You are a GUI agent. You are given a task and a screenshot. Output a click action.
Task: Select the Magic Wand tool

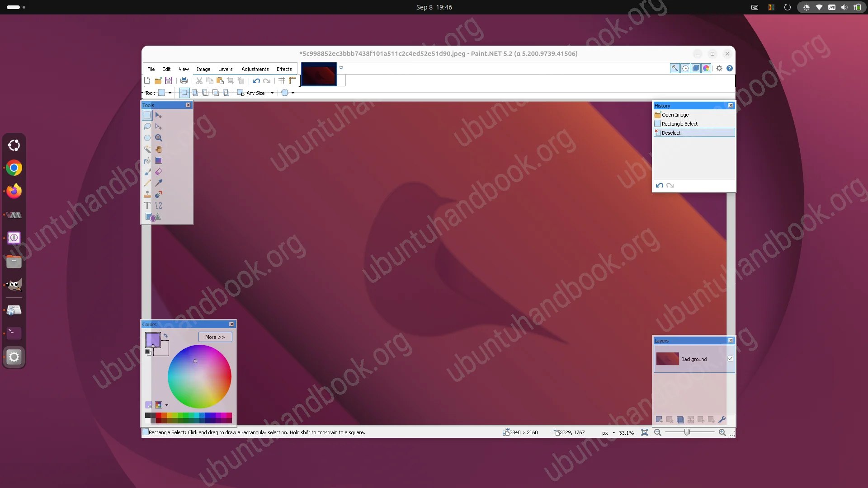point(147,149)
